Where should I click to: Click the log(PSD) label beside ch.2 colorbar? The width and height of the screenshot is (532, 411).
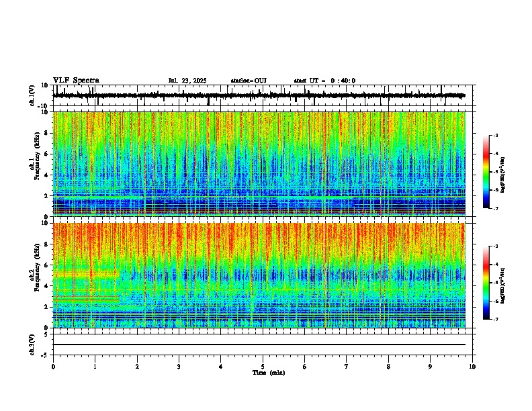pos(503,285)
